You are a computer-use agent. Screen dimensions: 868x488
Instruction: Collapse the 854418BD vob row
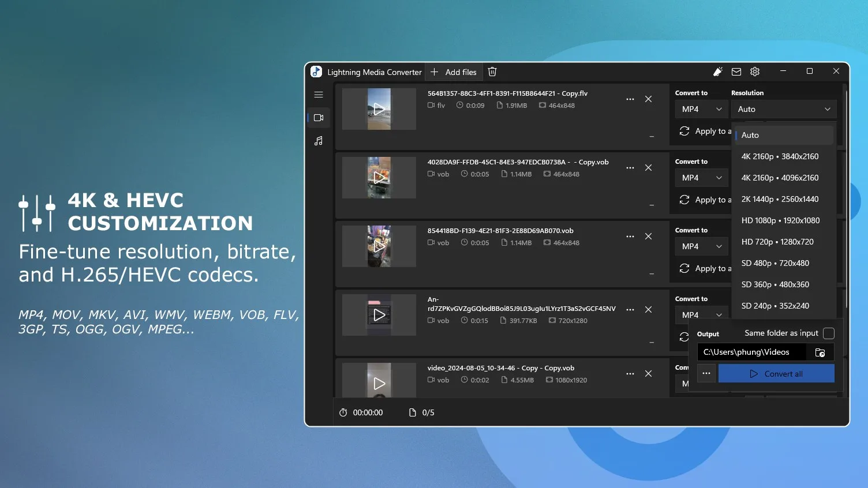[652, 274]
